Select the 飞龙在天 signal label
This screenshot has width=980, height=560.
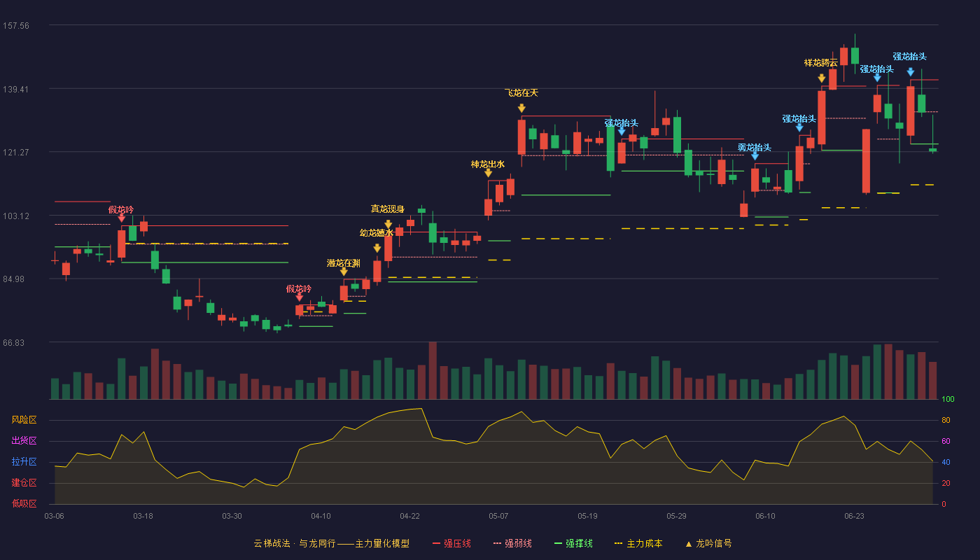(521, 93)
